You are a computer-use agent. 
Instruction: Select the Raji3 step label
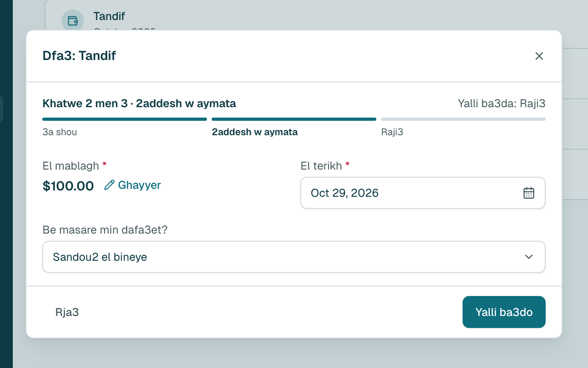tap(392, 132)
